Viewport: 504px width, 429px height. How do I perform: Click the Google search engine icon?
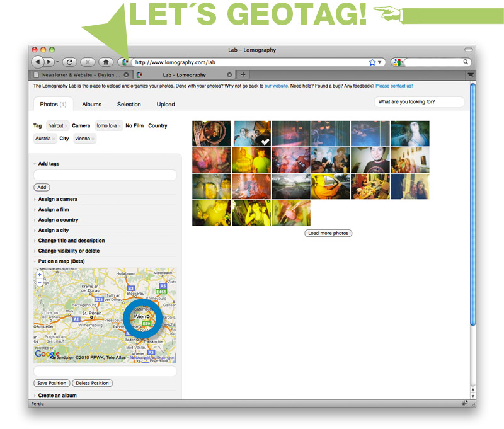398,62
